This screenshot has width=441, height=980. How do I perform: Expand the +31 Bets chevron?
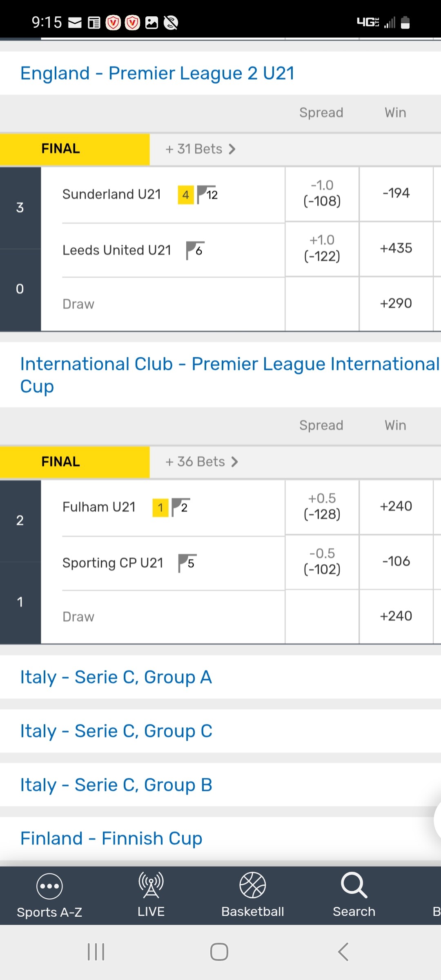(x=232, y=149)
